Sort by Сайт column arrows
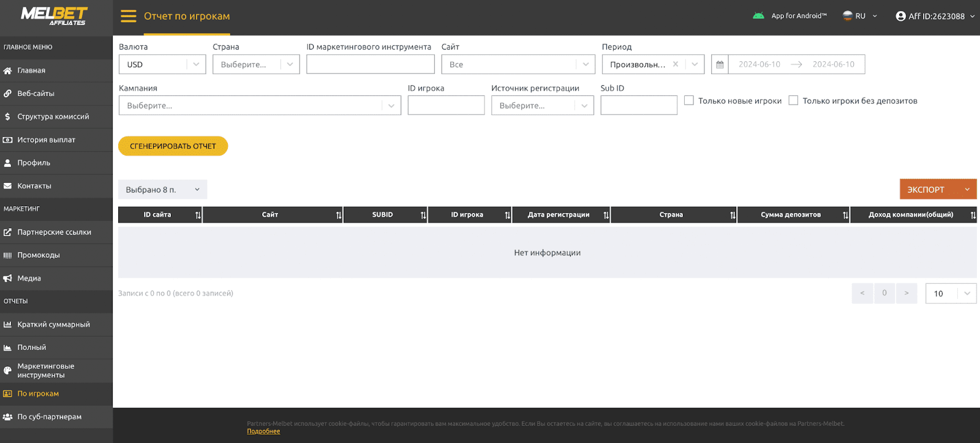 tap(339, 215)
